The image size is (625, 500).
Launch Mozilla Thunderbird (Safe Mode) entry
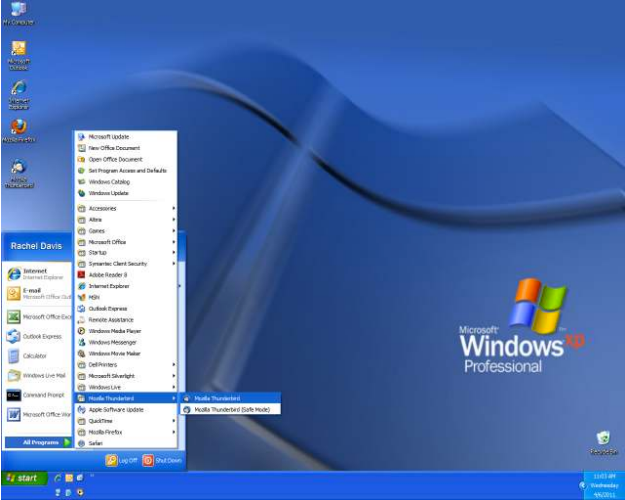tap(231, 409)
